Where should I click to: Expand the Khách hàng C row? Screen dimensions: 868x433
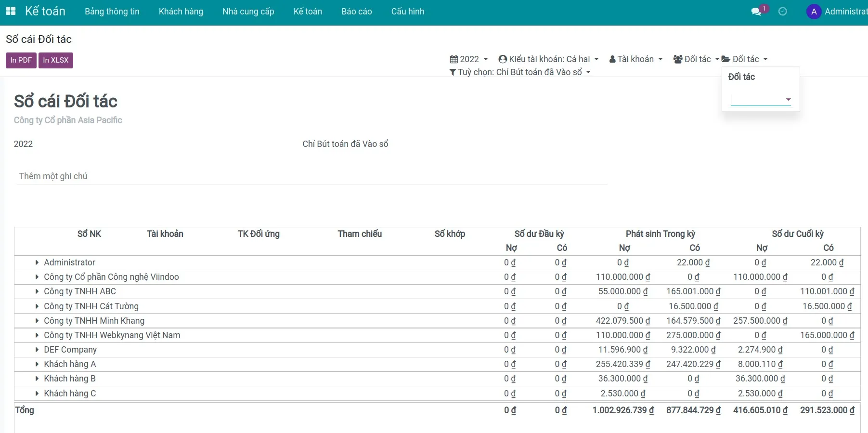37,394
